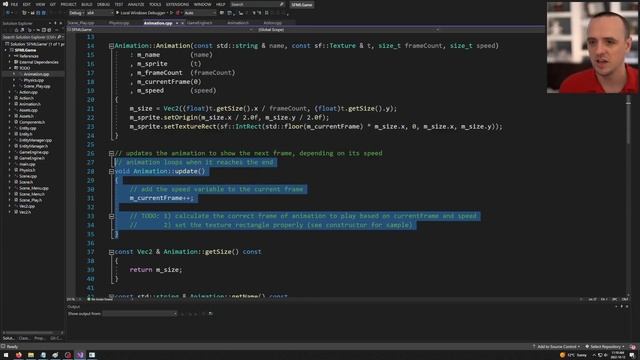Image resolution: width=640 pixels, height=360 pixels.
Task: Select Vec2.h in Solution Explorer
Action: (24, 212)
